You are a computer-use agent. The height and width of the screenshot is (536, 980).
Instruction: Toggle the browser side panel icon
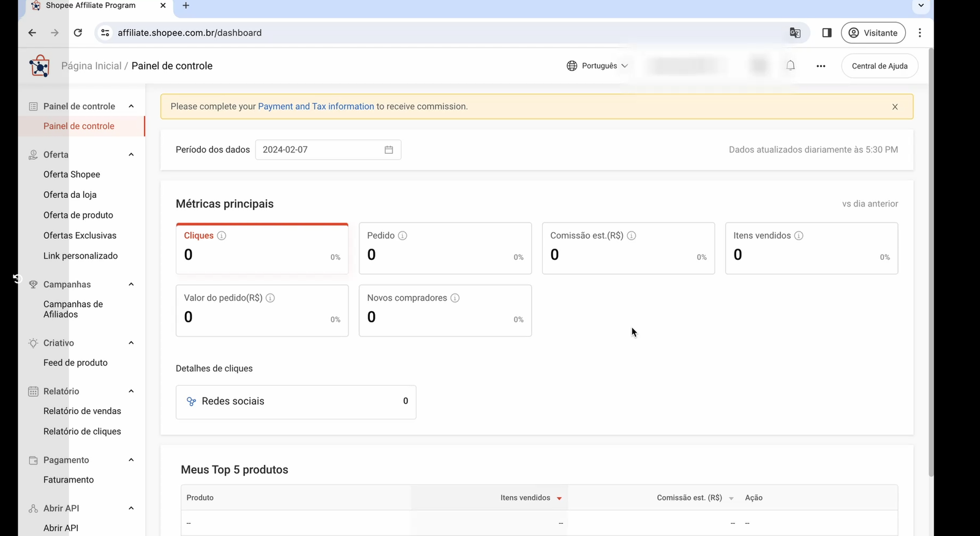click(x=827, y=33)
